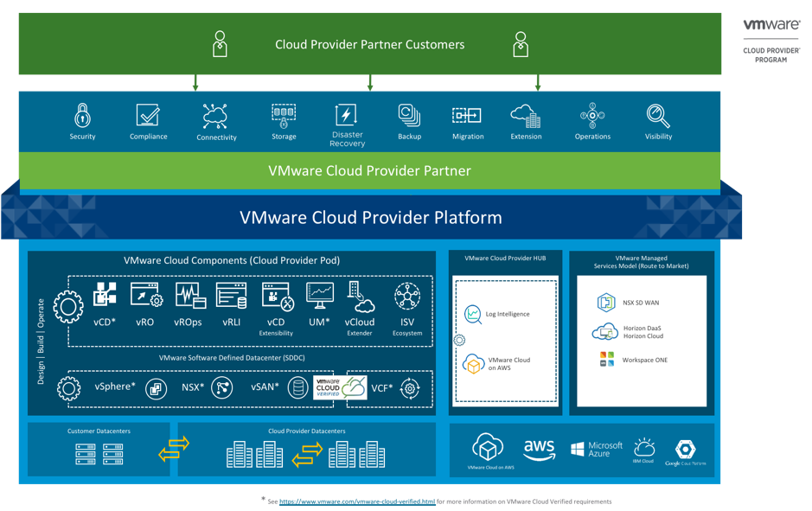Click the vSAN database icon

click(297, 387)
